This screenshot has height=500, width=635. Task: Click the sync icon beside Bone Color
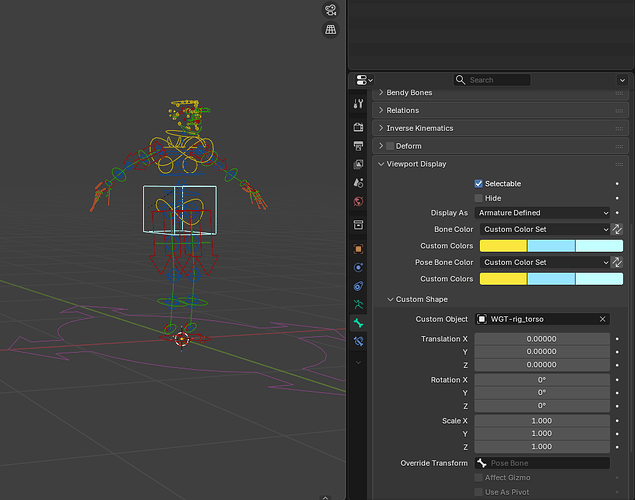coord(617,229)
